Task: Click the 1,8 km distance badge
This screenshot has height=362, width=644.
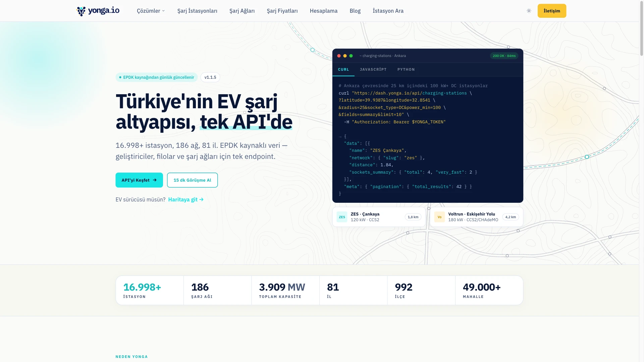Action: (413, 217)
